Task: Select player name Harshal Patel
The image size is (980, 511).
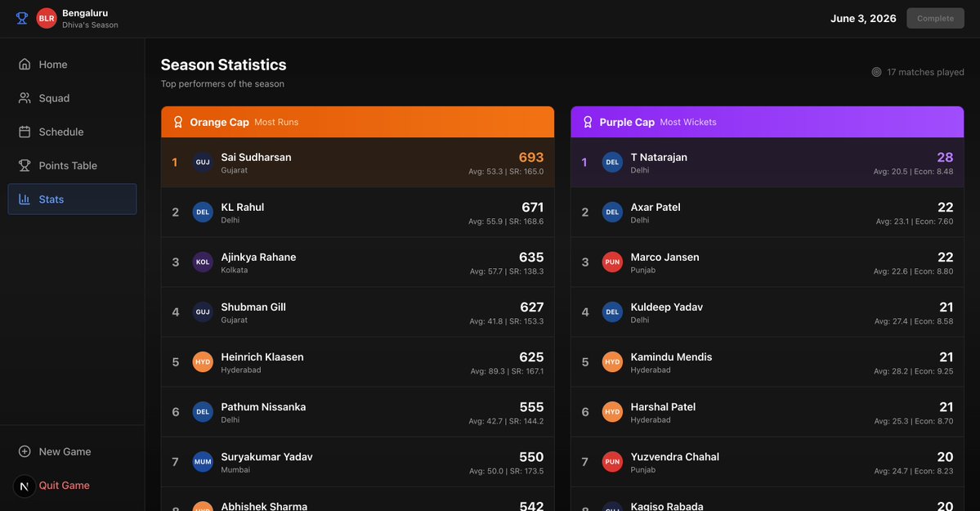Action: pos(663,407)
